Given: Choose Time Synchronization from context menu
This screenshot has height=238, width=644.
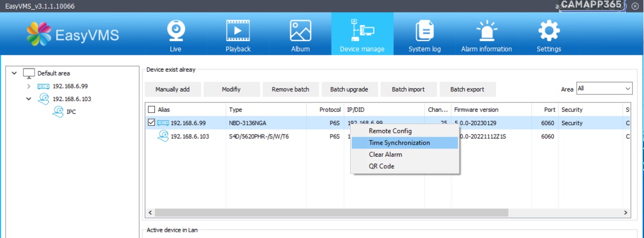Looking at the screenshot, I should 405,143.
